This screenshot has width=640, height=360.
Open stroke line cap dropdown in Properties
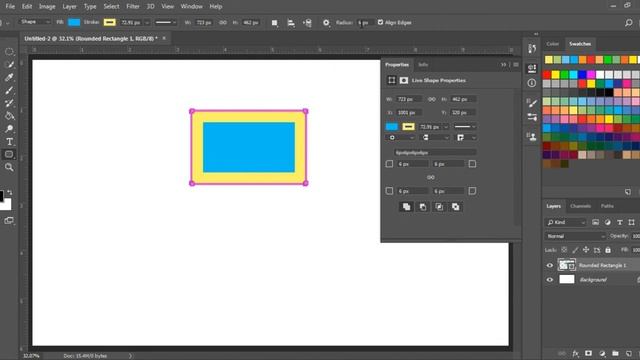coord(435,138)
